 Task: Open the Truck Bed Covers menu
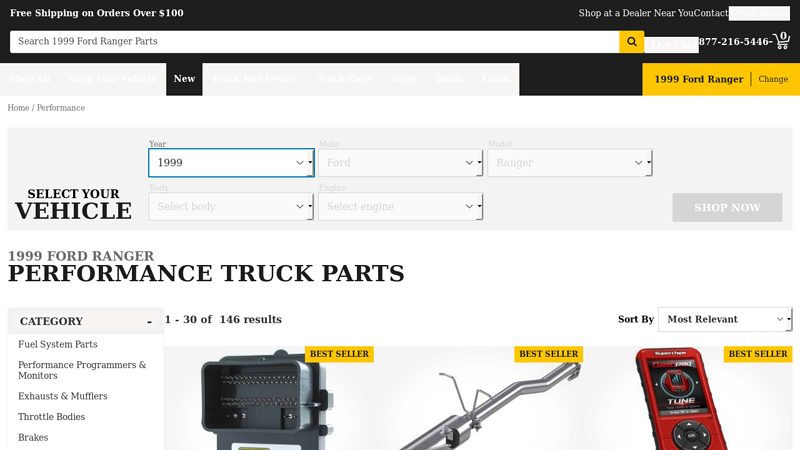point(255,79)
